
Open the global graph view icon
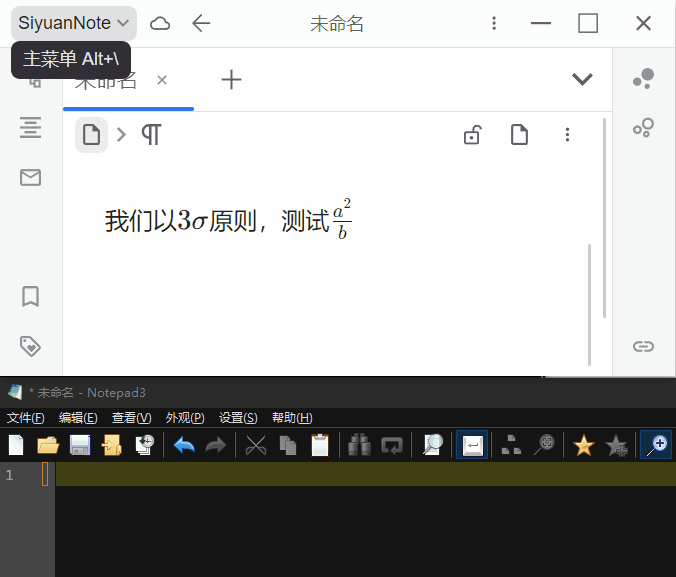pyautogui.click(x=644, y=78)
